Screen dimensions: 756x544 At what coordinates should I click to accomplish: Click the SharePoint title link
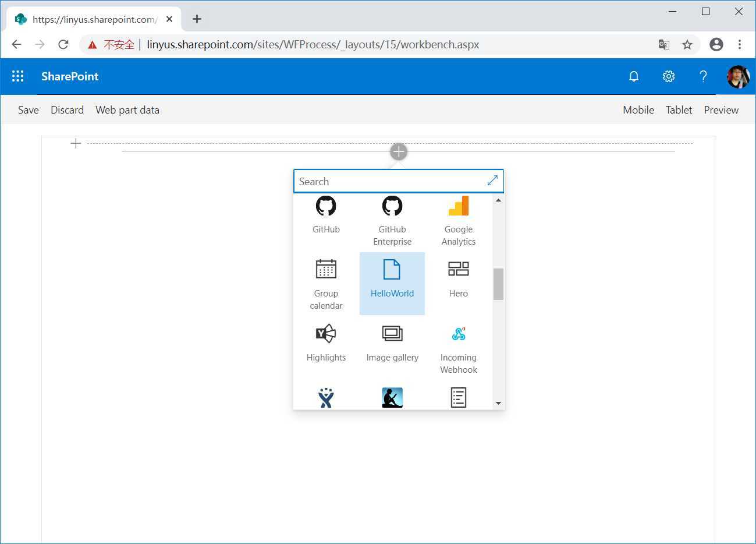[x=70, y=76]
